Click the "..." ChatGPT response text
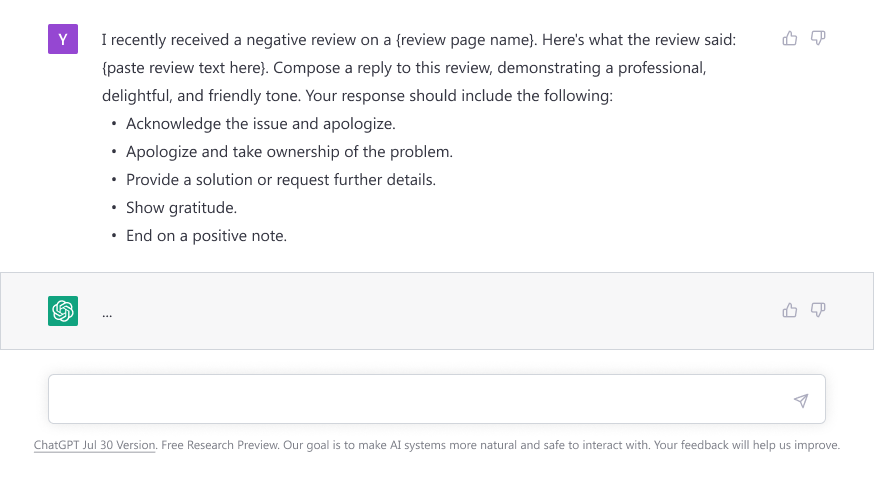 coord(107,312)
